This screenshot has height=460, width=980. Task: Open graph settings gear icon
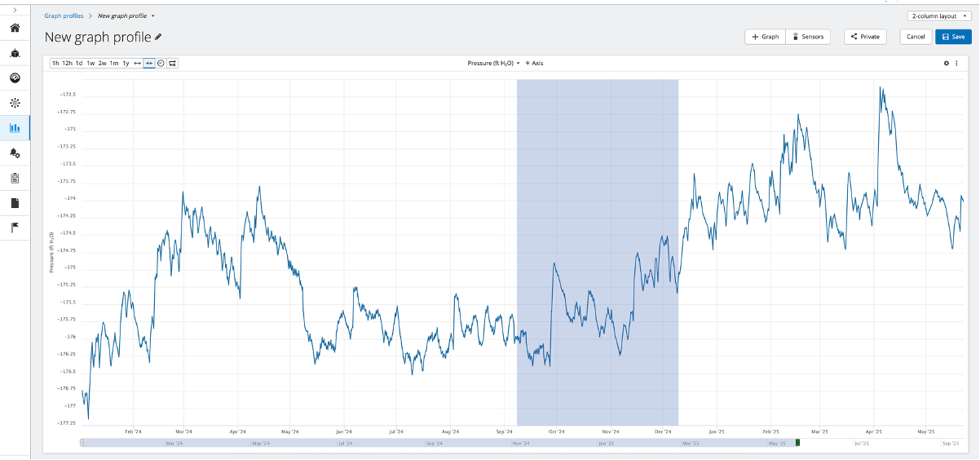(x=946, y=63)
